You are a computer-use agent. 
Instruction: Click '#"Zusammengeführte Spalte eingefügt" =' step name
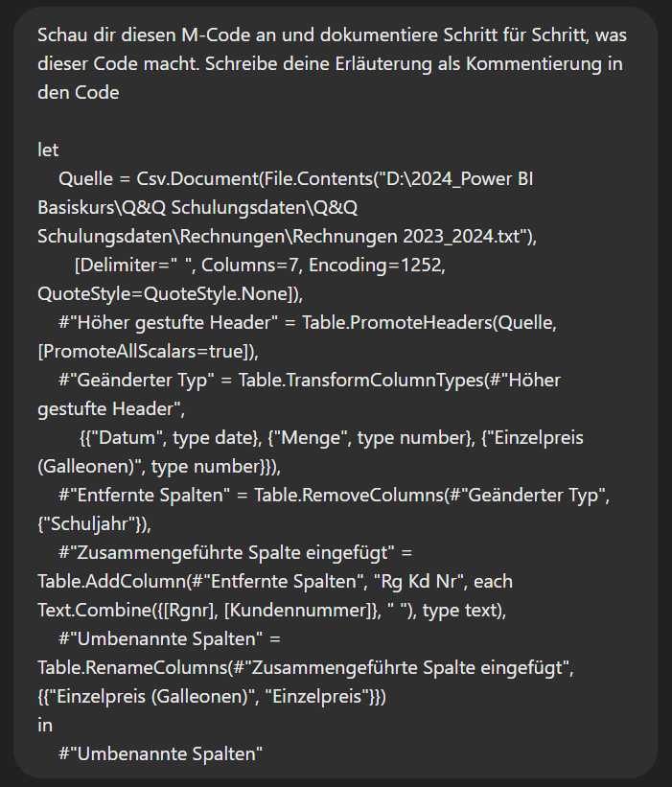tap(235, 552)
